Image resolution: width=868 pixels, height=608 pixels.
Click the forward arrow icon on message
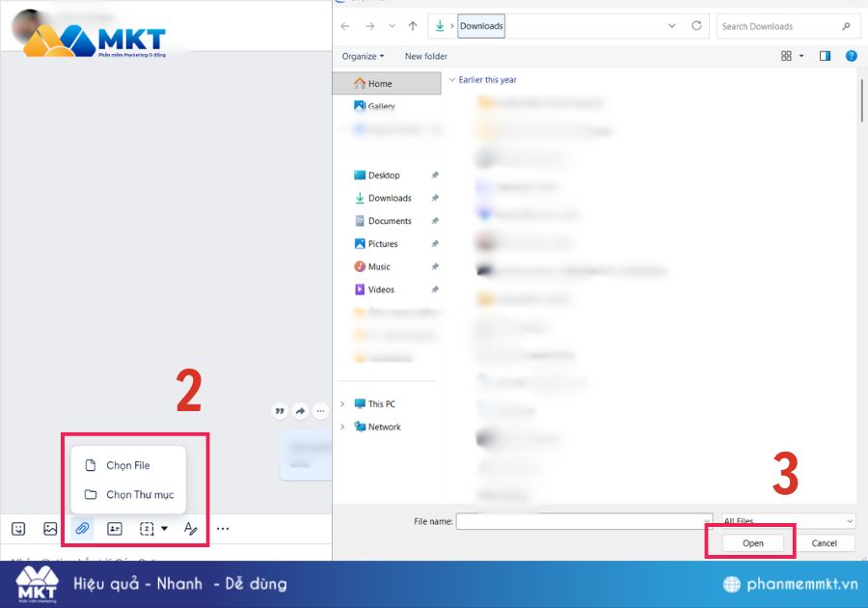[x=300, y=411]
